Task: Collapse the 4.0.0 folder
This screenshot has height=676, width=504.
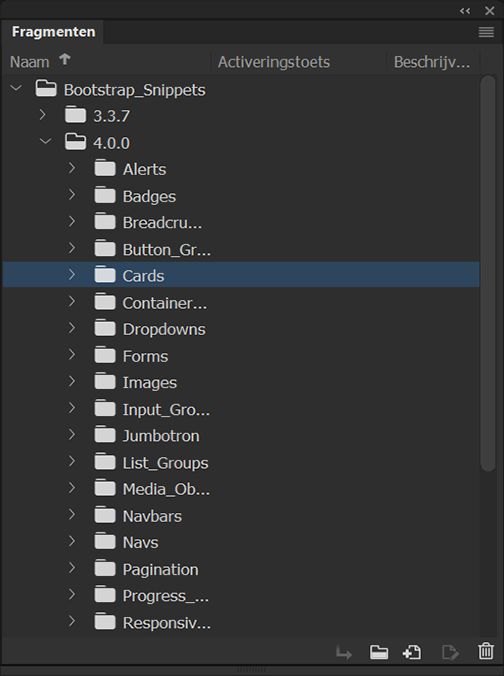Action: [46, 141]
